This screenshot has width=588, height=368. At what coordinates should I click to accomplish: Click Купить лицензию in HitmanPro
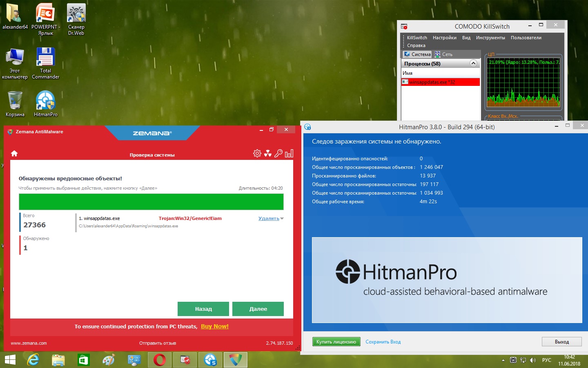336,342
